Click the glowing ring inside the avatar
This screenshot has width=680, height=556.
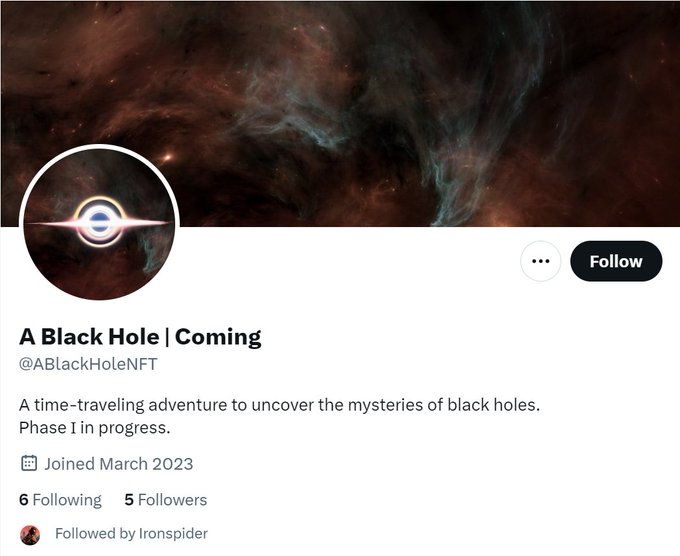click(x=100, y=222)
